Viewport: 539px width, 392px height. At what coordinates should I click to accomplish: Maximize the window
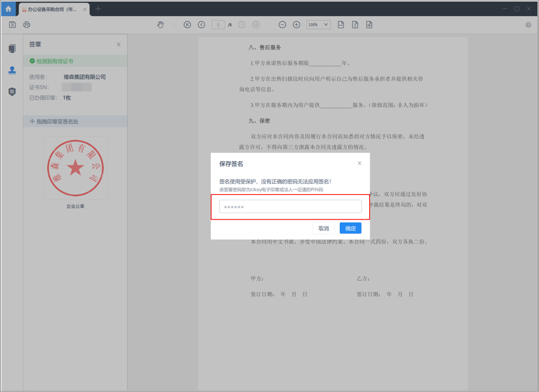tap(517, 9)
